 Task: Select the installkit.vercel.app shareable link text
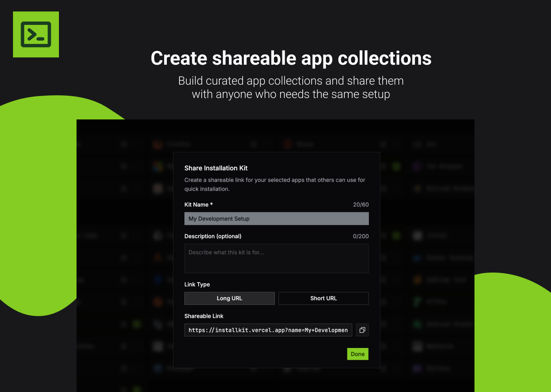click(x=268, y=330)
